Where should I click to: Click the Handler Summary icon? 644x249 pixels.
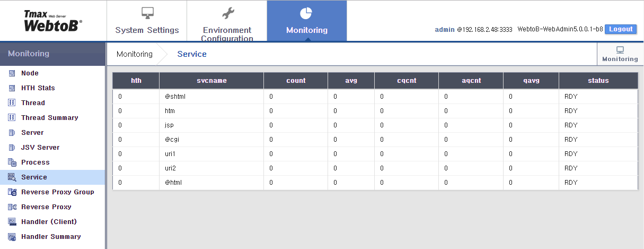point(12,237)
